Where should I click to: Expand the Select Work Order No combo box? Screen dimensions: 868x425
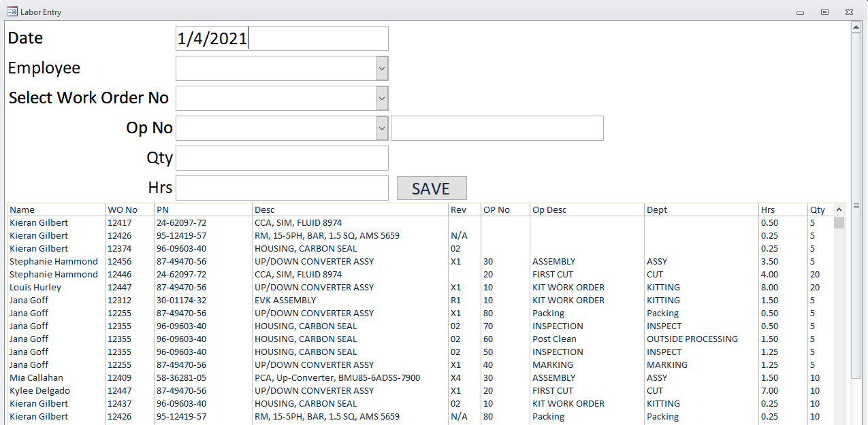382,98
